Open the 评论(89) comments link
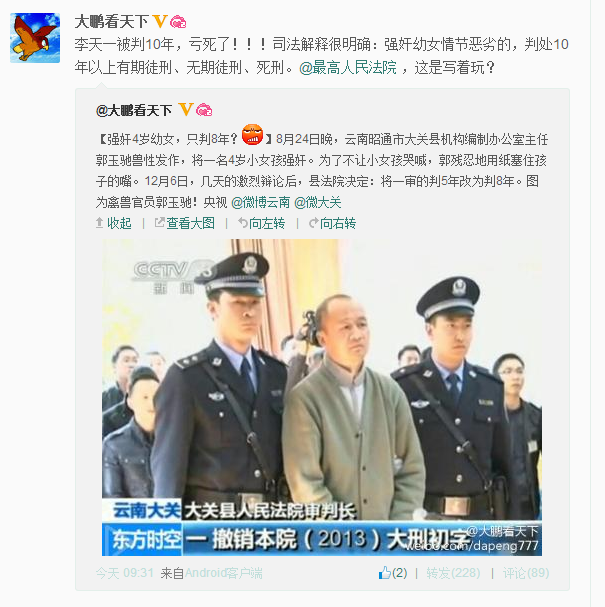 click(x=526, y=573)
